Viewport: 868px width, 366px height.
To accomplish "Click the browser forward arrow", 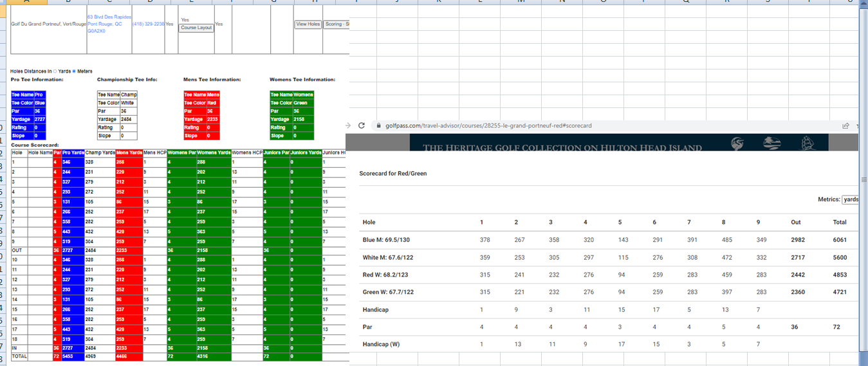I will coord(348,125).
